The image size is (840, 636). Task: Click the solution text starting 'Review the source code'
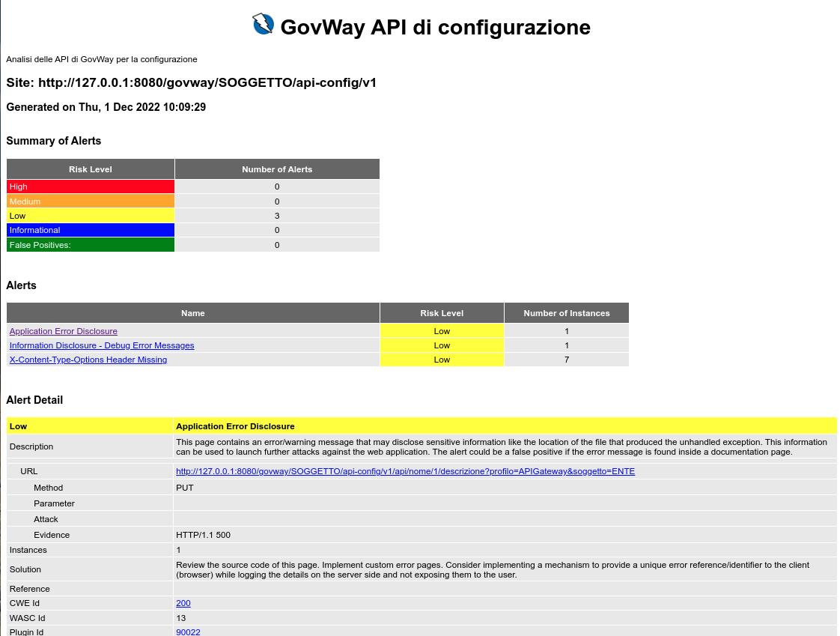click(493, 570)
